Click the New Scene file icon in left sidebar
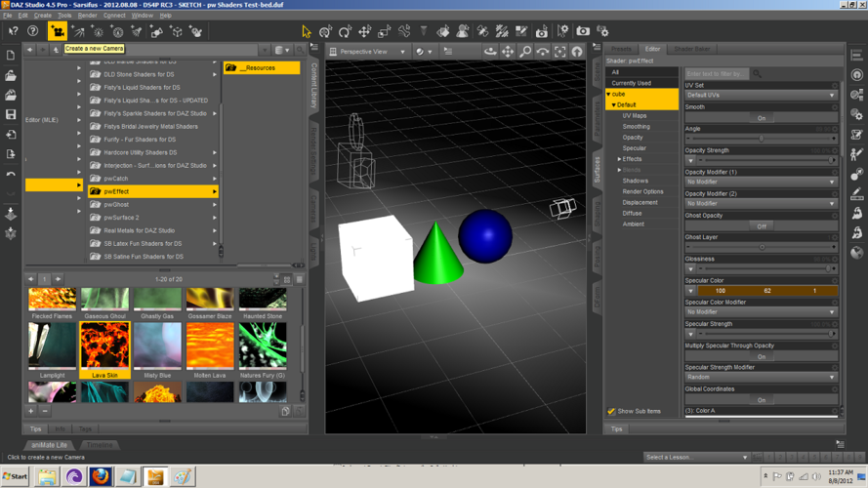 tap(11, 56)
